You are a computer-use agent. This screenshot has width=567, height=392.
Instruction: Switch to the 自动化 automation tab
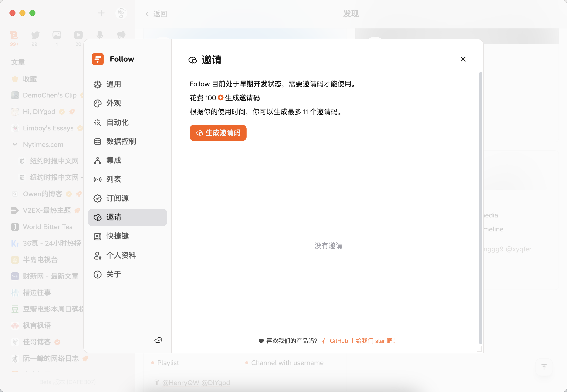(127, 122)
